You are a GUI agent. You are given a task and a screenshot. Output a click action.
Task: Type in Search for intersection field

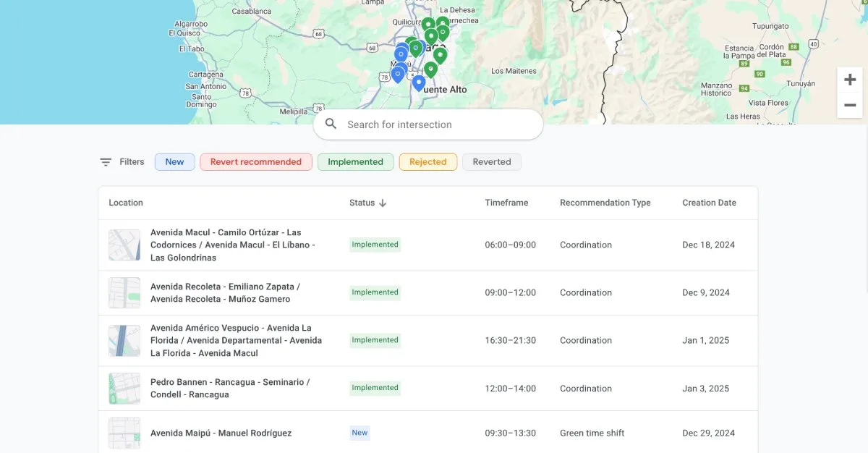(x=438, y=124)
